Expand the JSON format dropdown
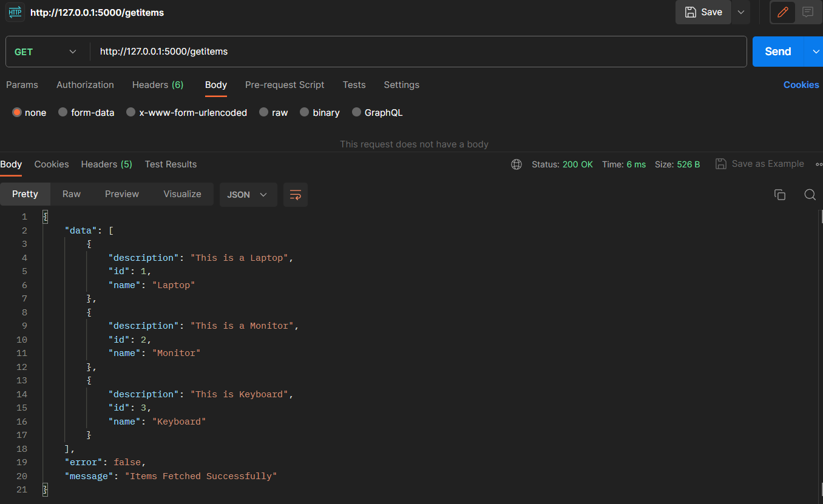Screen dimensions: 823x504 [x=248, y=195]
